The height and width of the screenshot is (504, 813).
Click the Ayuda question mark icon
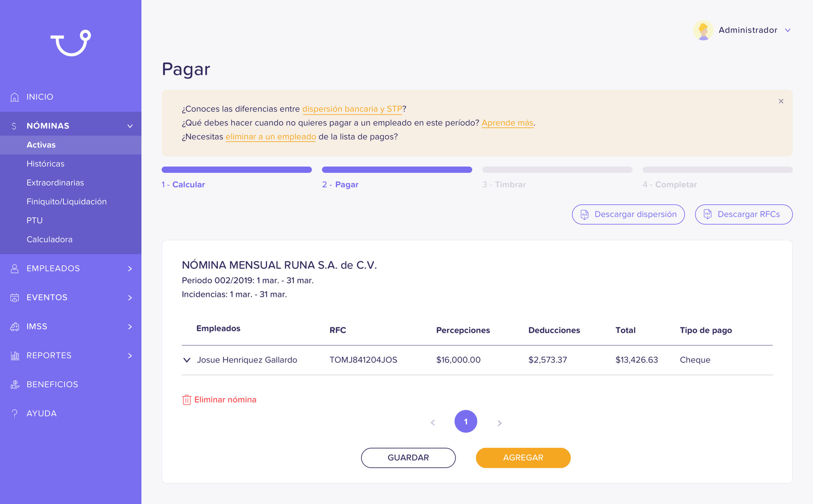point(14,413)
